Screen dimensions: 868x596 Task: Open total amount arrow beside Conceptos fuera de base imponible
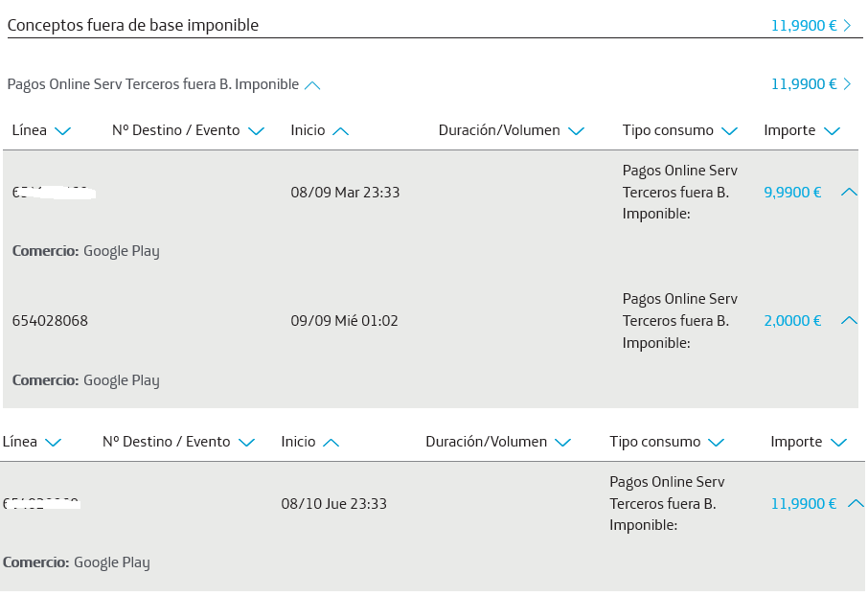[x=847, y=26]
